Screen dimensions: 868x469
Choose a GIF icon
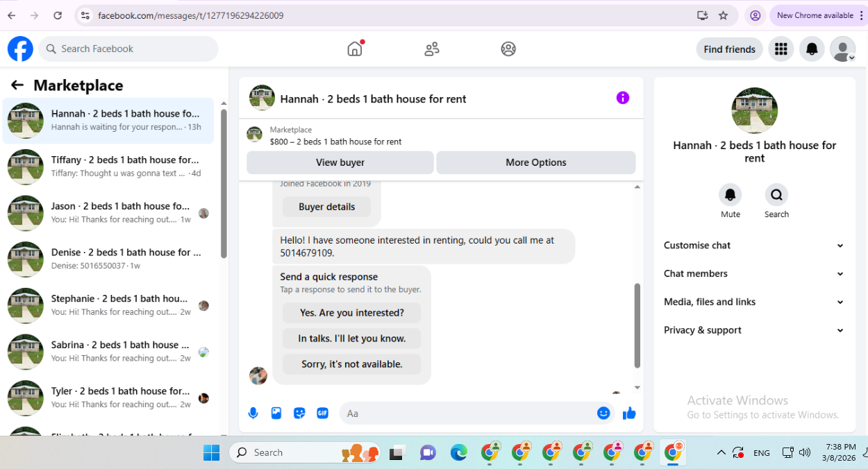tap(322, 413)
